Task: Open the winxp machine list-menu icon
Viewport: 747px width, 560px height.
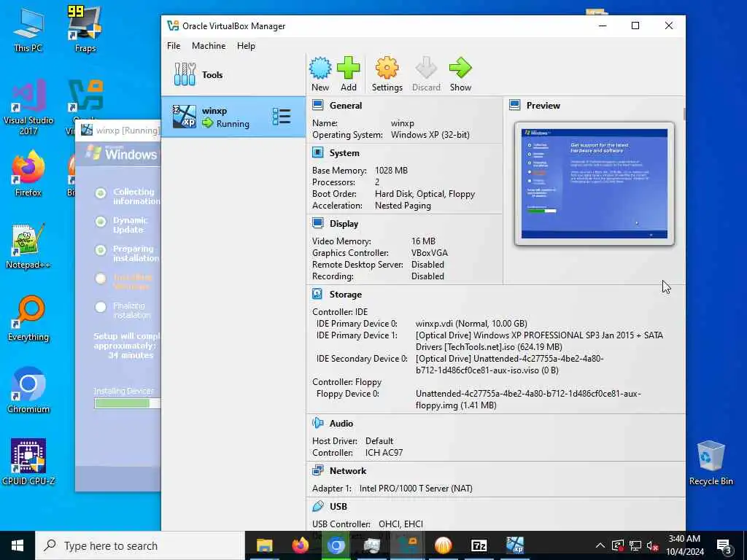Action: [282, 117]
